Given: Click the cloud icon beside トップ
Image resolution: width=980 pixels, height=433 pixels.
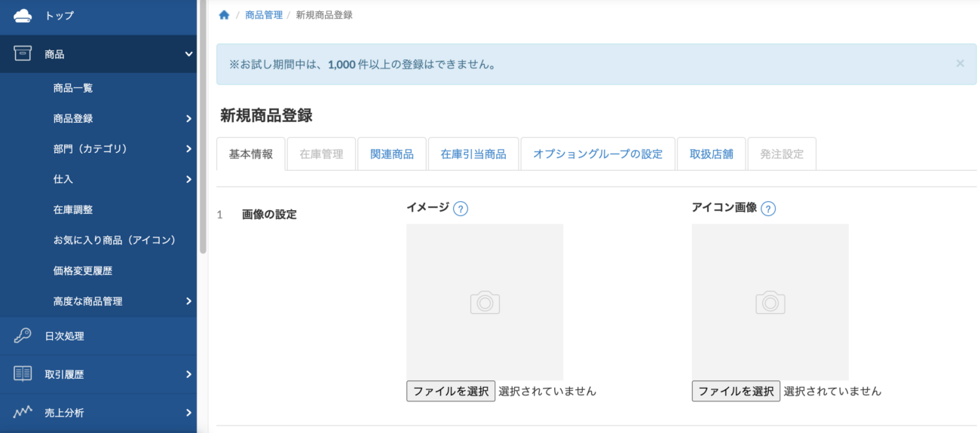Looking at the screenshot, I should pyautogui.click(x=23, y=15).
